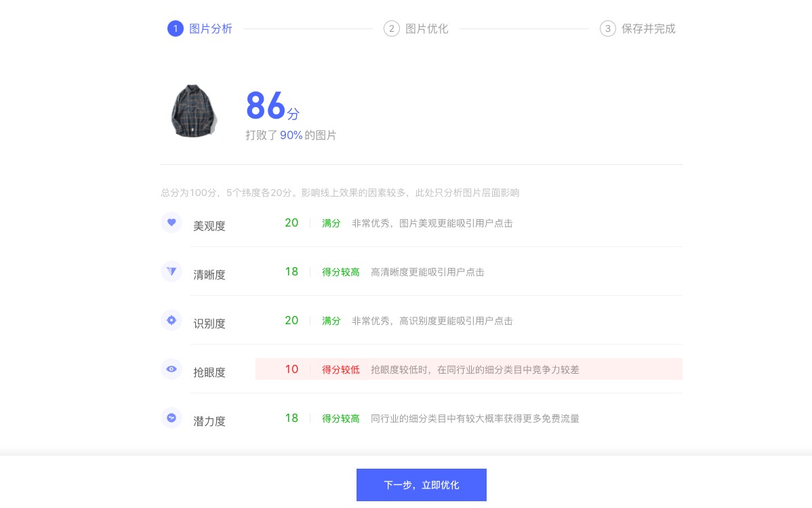Click the 美观度 label
Viewport: 812px width, 508px height.
[209, 226]
